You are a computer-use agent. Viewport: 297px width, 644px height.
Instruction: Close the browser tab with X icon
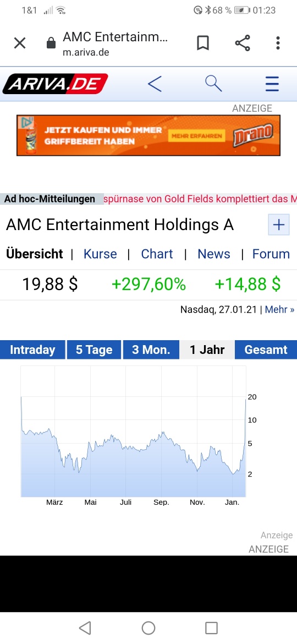(20, 43)
